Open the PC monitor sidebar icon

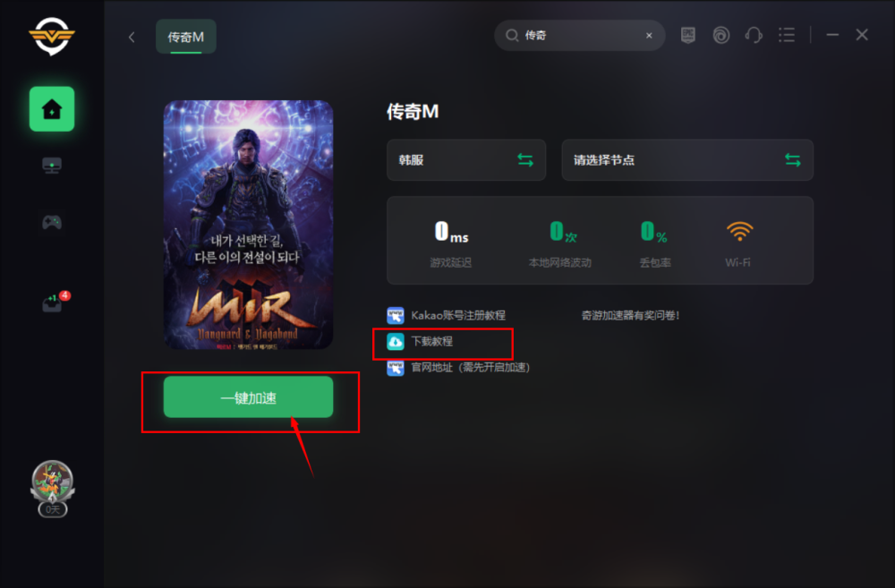[x=52, y=166]
